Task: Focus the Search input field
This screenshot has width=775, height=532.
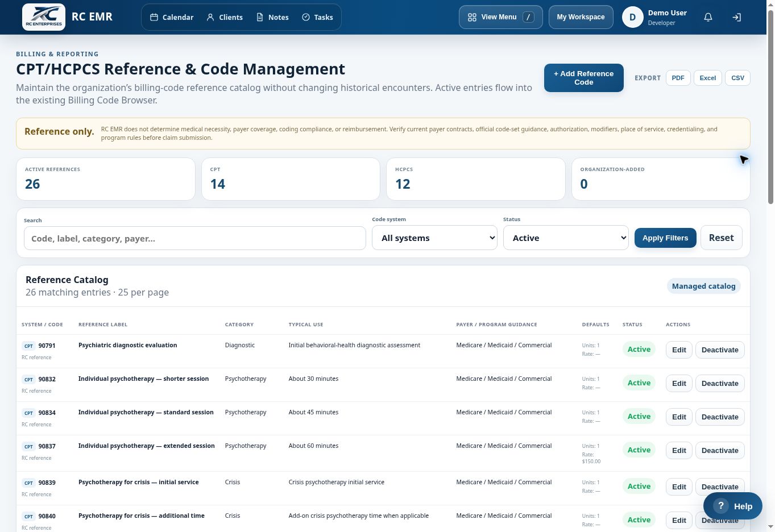Action: (x=194, y=238)
